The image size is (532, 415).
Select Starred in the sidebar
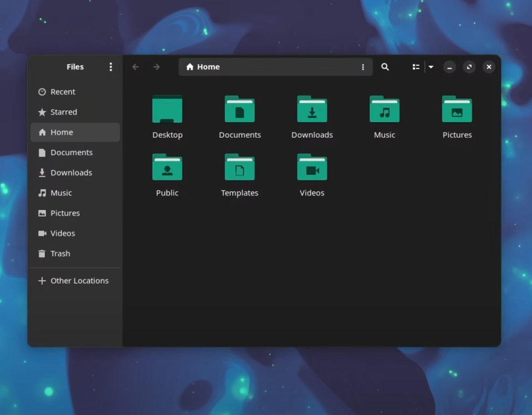[63, 112]
